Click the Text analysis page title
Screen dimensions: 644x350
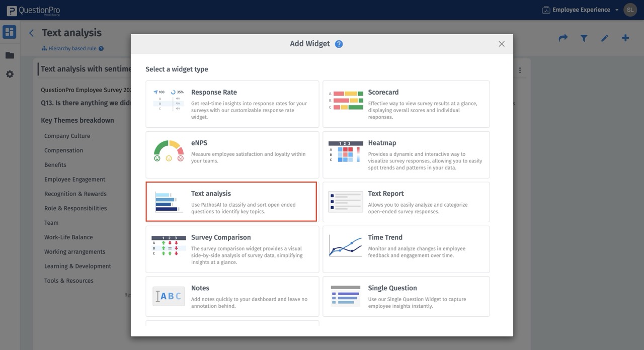[x=71, y=33]
